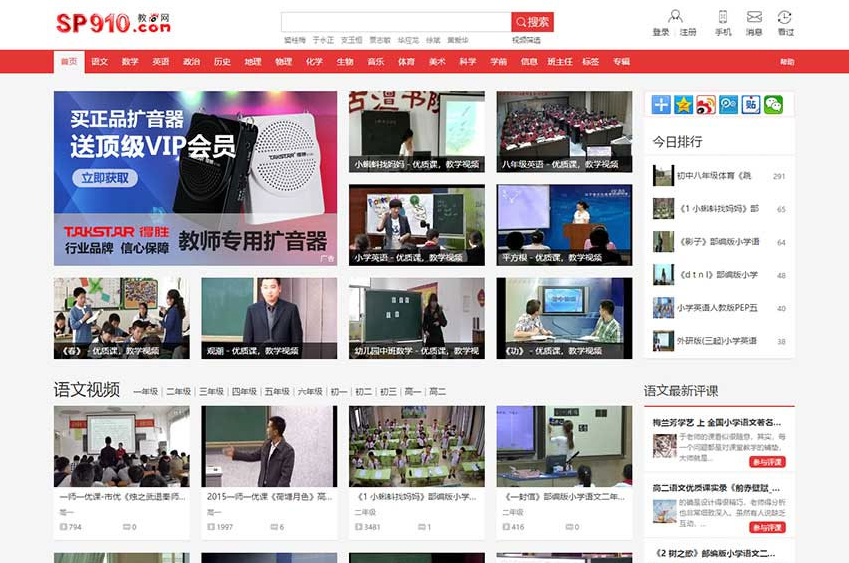849x563 pixels.
Task: Click inside the search input field
Action: [x=395, y=22]
